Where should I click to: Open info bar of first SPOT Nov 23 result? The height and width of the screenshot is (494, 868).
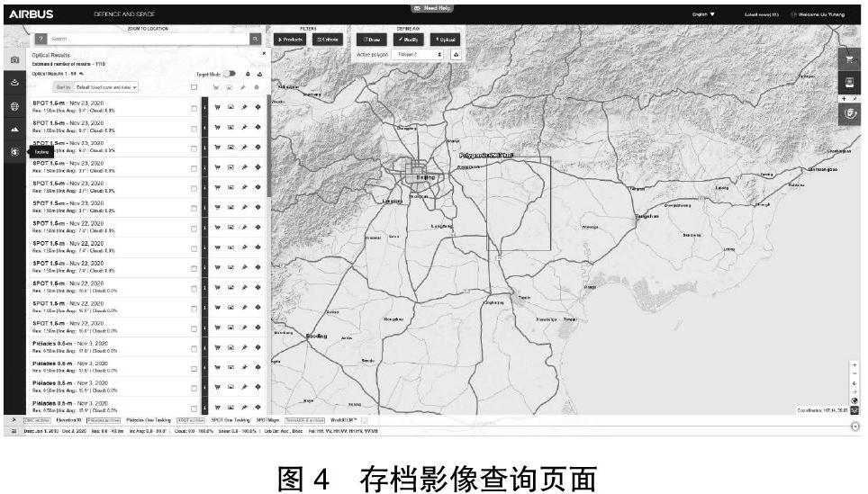tap(204, 107)
